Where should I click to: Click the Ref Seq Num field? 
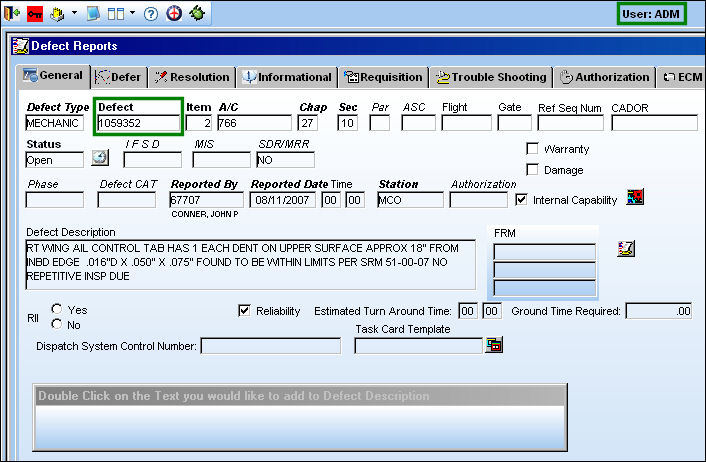point(570,123)
